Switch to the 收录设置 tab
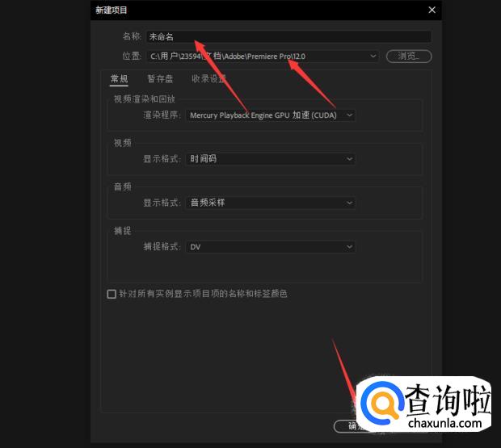Screen dimensions: 501x448 click(209, 79)
